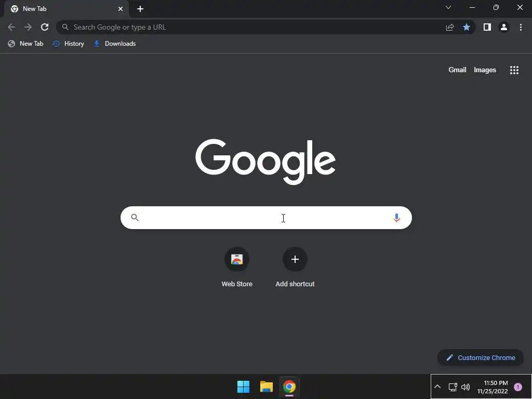Open the Downloads bookmark
Image resolution: width=532 pixels, height=399 pixels.
coord(115,44)
